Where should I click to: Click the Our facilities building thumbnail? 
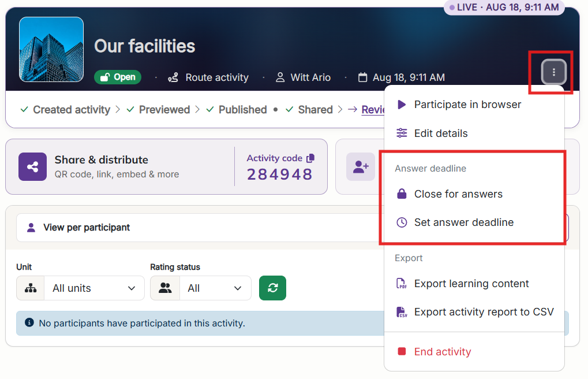point(51,49)
